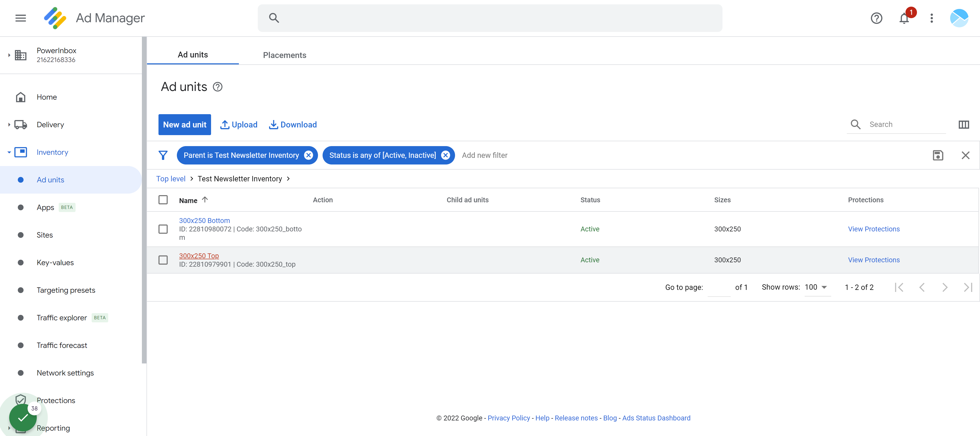Open Targeting presets in the sidebar
Viewport: 980px width, 436px height.
coord(66,290)
